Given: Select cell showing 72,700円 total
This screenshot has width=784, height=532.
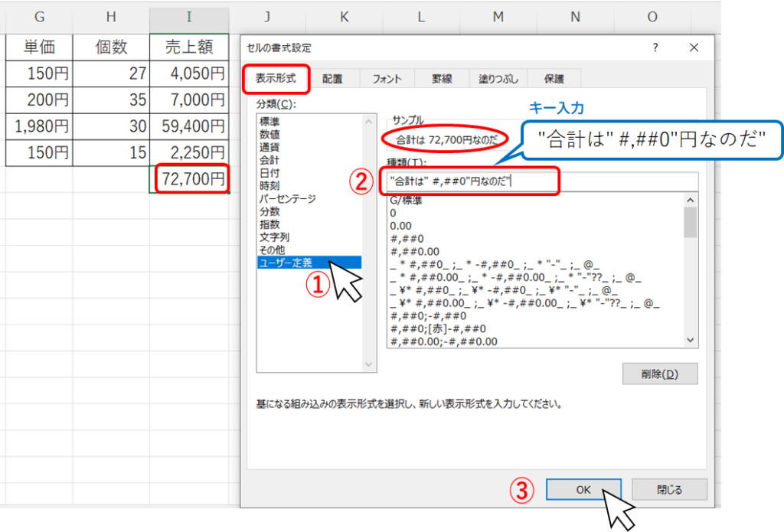Looking at the screenshot, I should (191, 180).
